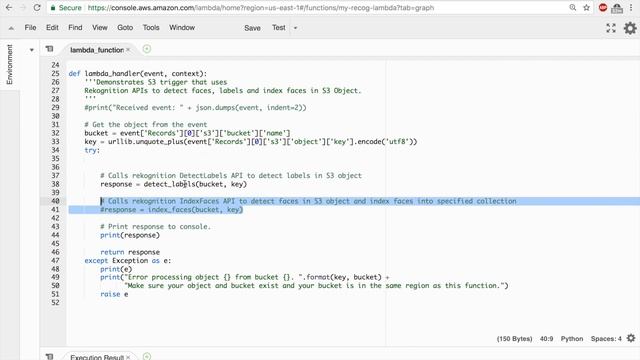Open the Find menu
Screen dimensions: 640x360
tap(75, 28)
